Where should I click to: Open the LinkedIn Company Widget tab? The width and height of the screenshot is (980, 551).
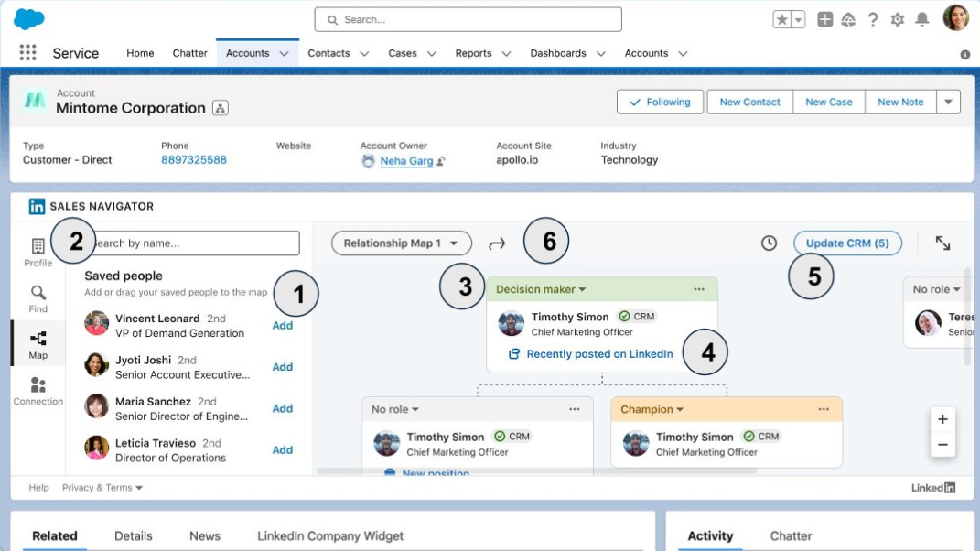coord(330,536)
